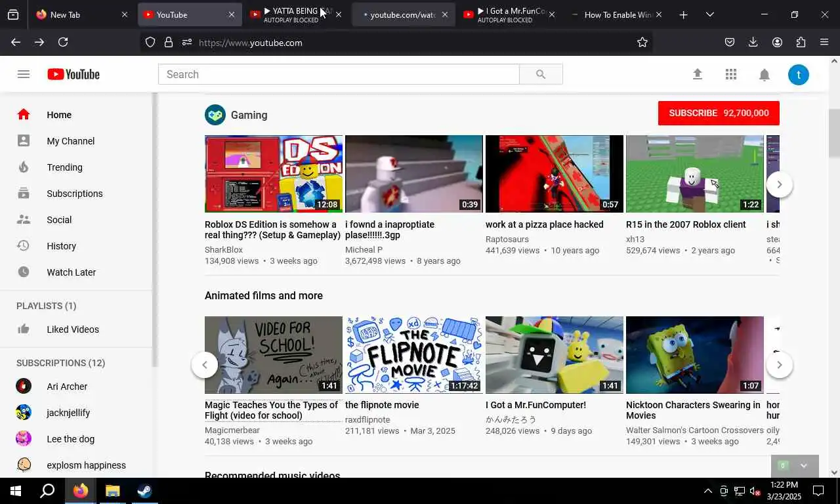Show next videos in Gaming row
Screen dimensions: 840x504
(x=779, y=184)
